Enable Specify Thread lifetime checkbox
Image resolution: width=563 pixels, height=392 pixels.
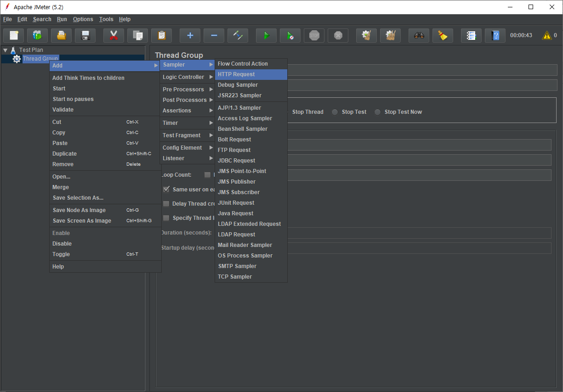[166, 218]
